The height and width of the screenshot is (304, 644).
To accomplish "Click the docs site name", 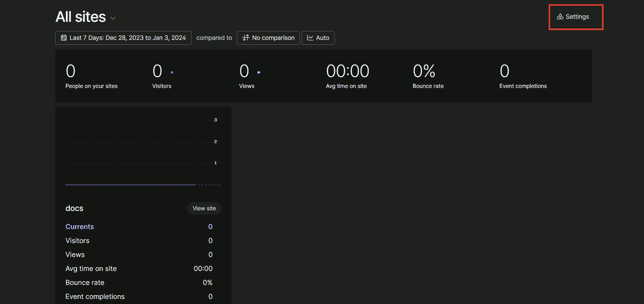I will tap(74, 208).
